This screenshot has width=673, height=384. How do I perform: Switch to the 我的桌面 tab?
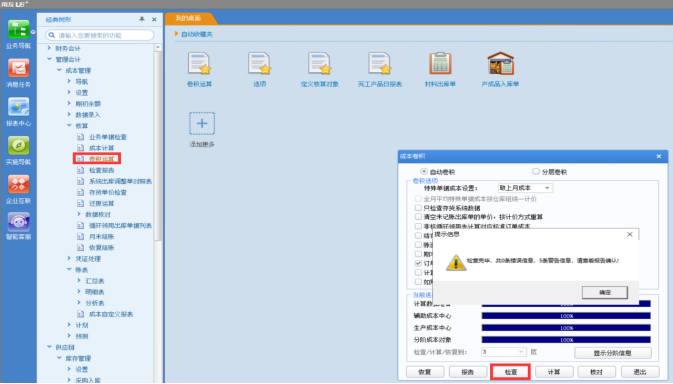pyautogui.click(x=188, y=18)
